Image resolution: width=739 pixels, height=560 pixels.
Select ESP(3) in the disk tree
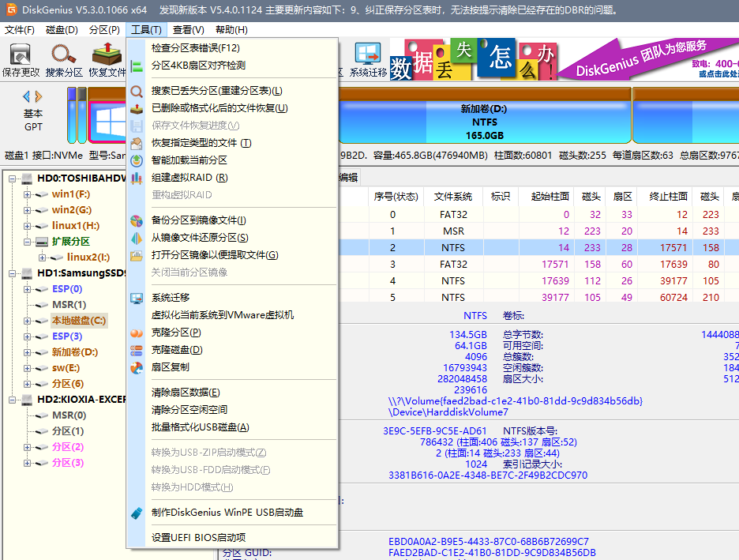point(67,336)
